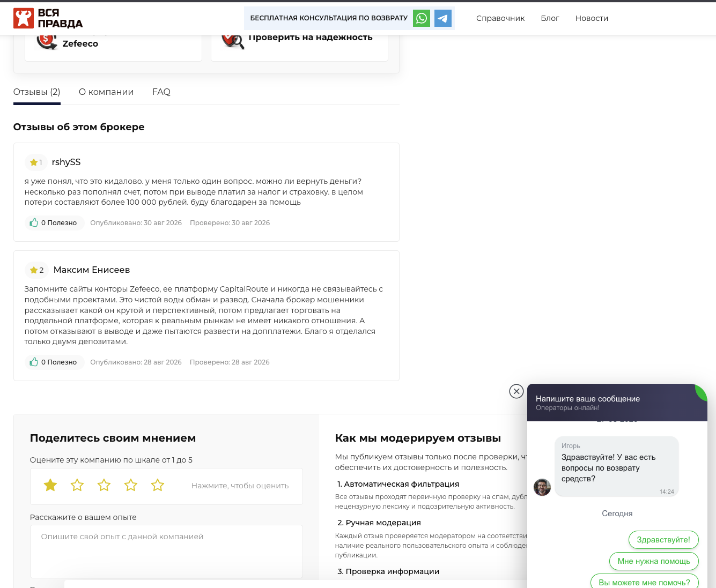Open the Вся Правда site logo
The image size is (716, 588).
(48, 18)
